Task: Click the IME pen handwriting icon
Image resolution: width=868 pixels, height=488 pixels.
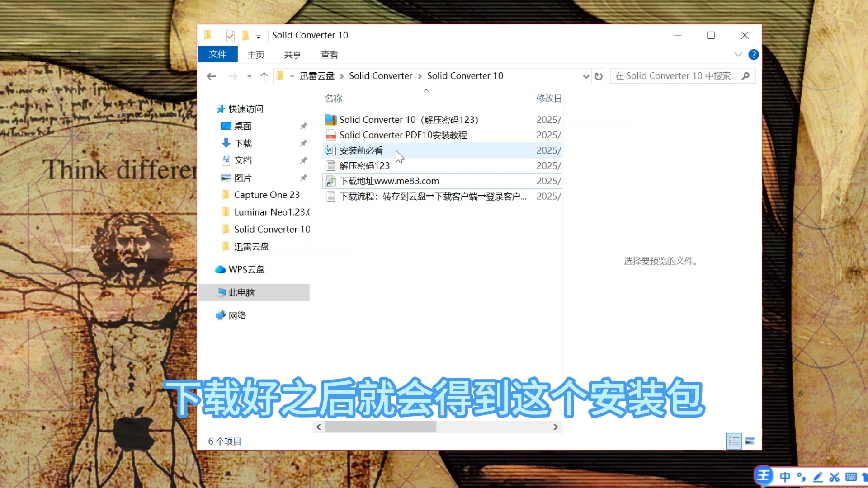Action: (818, 477)
